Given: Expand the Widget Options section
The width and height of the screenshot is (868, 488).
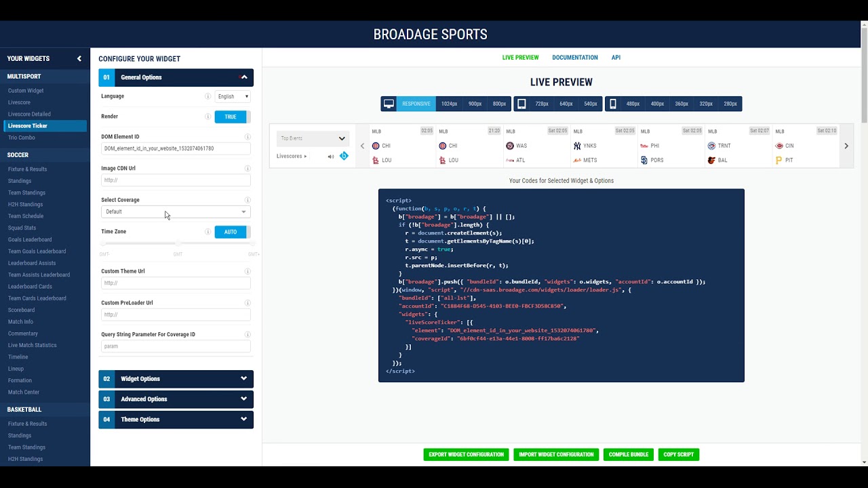Looking at the screenshot, I should click(176, 379).
